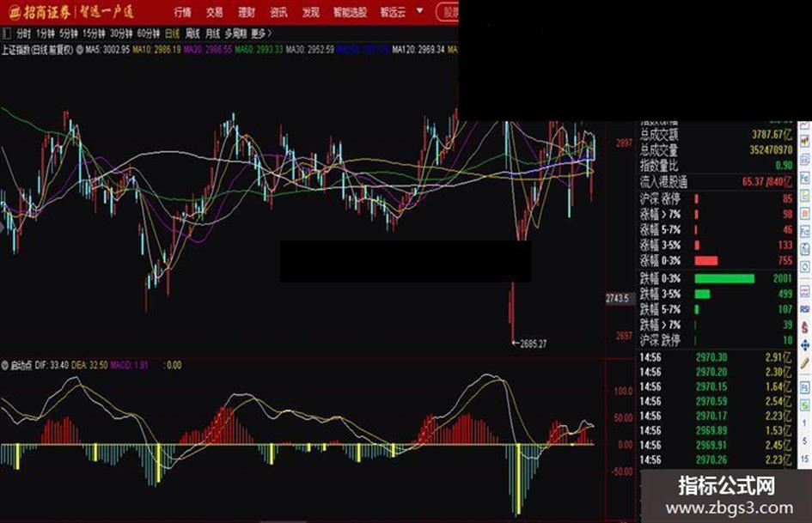
Task: Click the MA10: 2986.19 value
Action: coord(157,50)
